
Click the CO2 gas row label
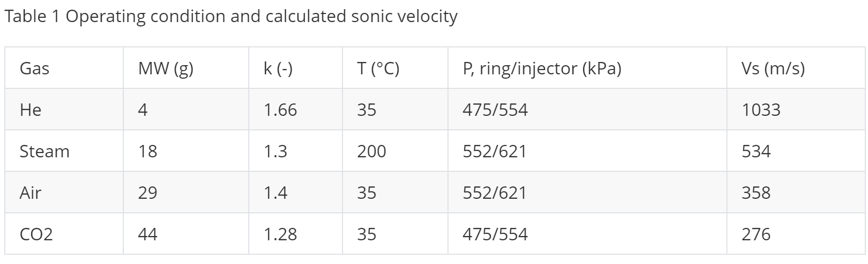coord(36,234)
